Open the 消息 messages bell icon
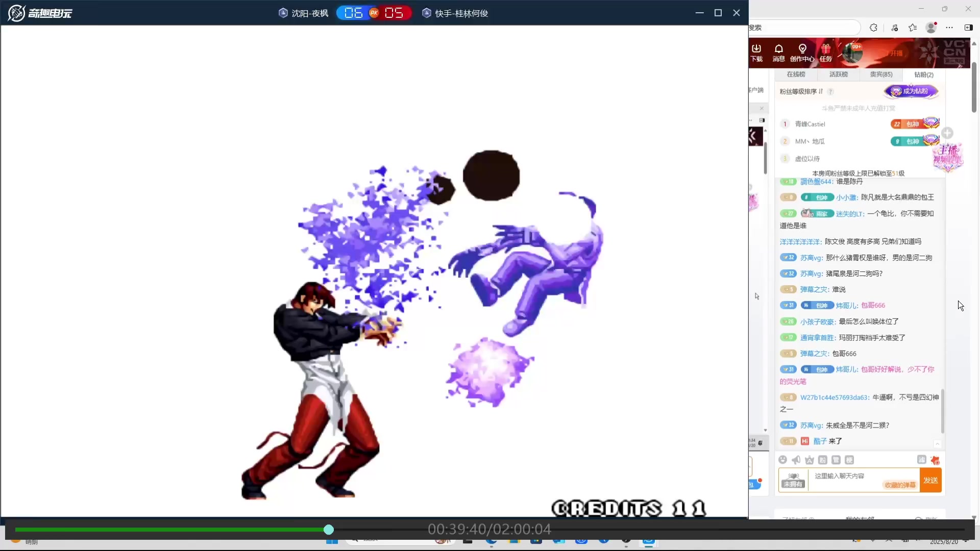The image size is (980, 551). tap(778, 53)
